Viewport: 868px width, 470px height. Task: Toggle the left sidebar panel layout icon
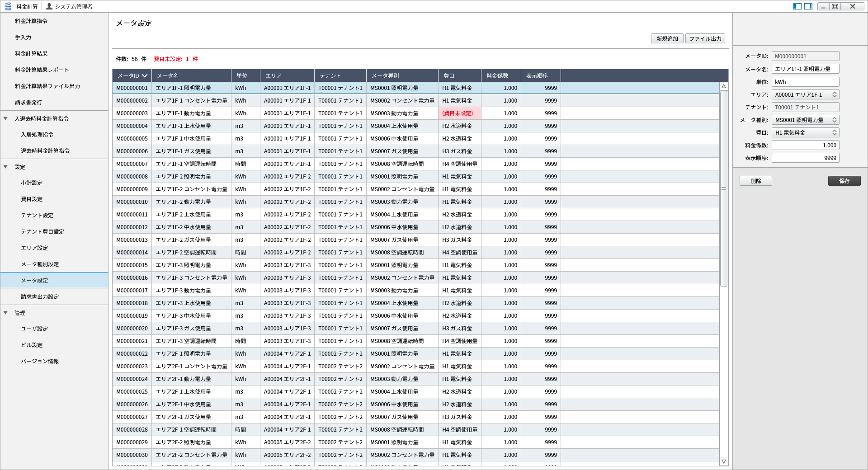pos(797,6)
